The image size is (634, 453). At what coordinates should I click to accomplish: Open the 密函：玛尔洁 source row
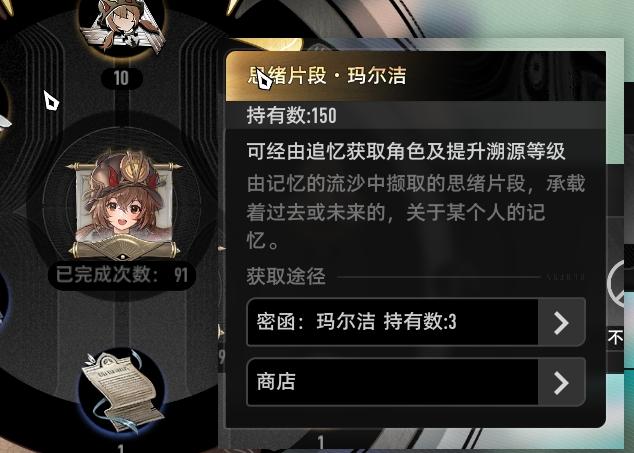(416, 322)
